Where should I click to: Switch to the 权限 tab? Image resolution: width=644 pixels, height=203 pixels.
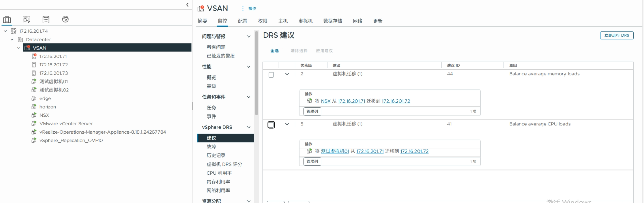coord(263,21)
